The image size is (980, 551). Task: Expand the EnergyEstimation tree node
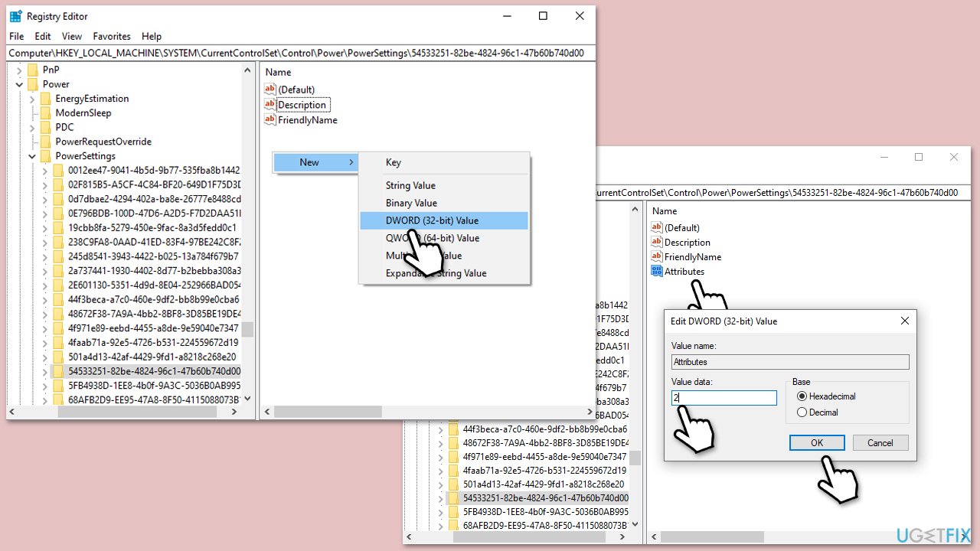pyautogui.click(x=32, y=99)
